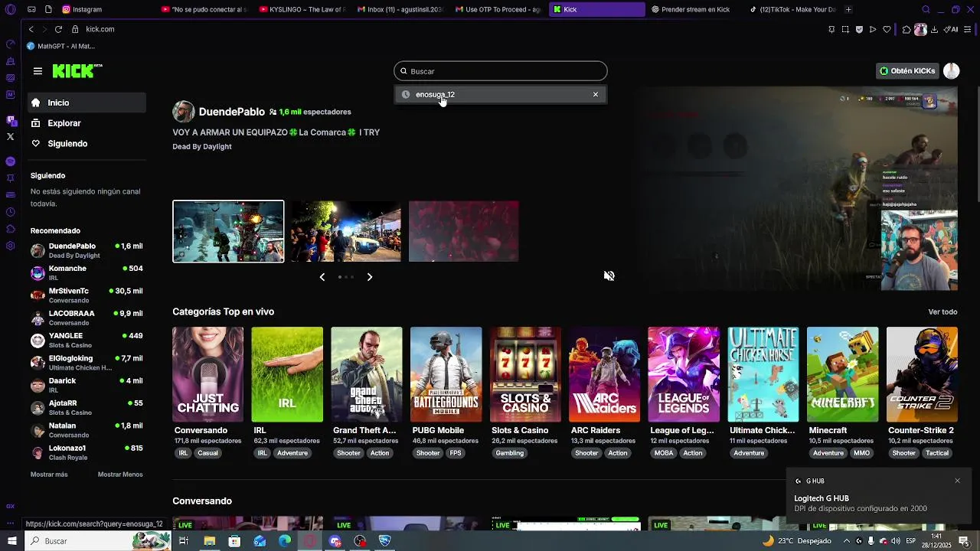Click the Tactical tag
Image resolution: width=980 pixels, height=551 pixels.
point(937,453)
